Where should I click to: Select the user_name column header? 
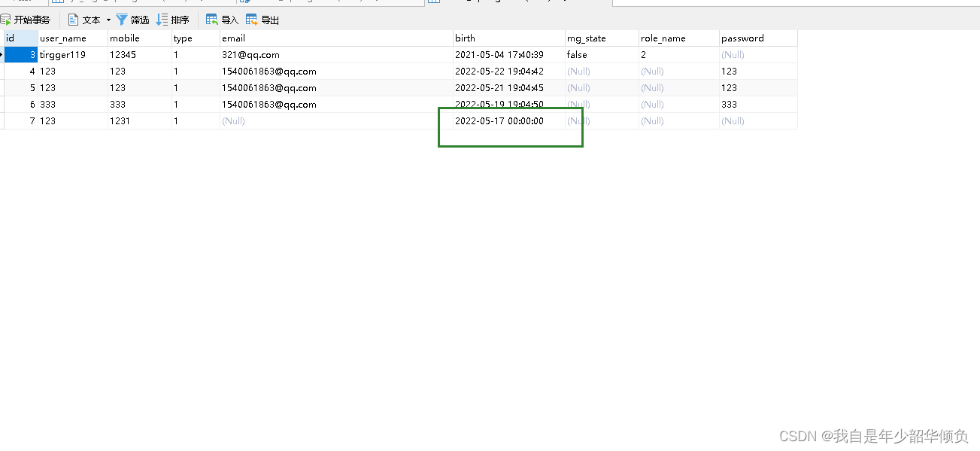(73, 38)
